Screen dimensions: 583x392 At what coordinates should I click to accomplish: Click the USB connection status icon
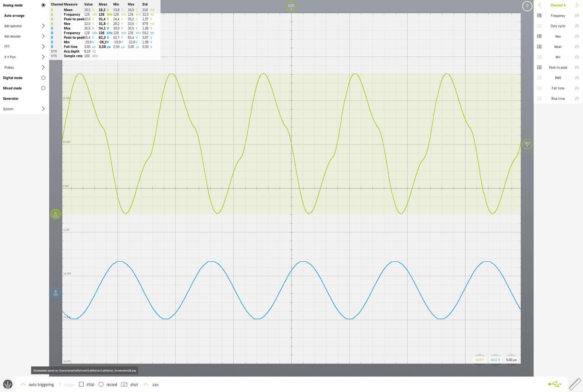coord(555,384)
